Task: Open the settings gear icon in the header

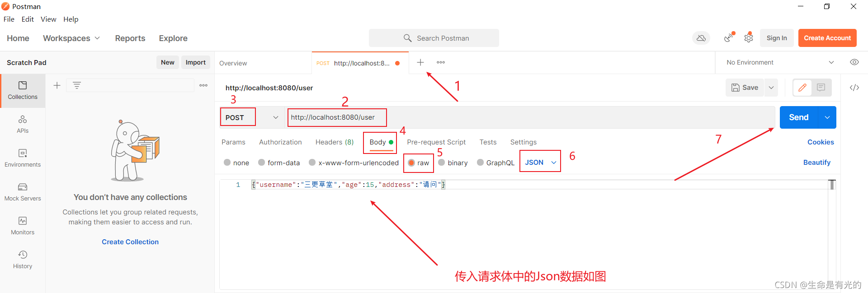Action: point(749,38)
